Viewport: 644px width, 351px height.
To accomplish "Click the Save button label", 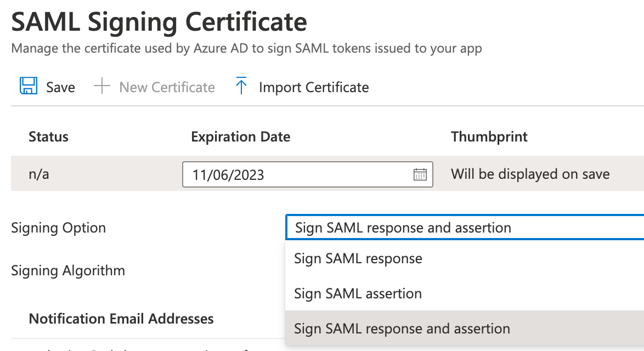I will click(x=60, y=87).
